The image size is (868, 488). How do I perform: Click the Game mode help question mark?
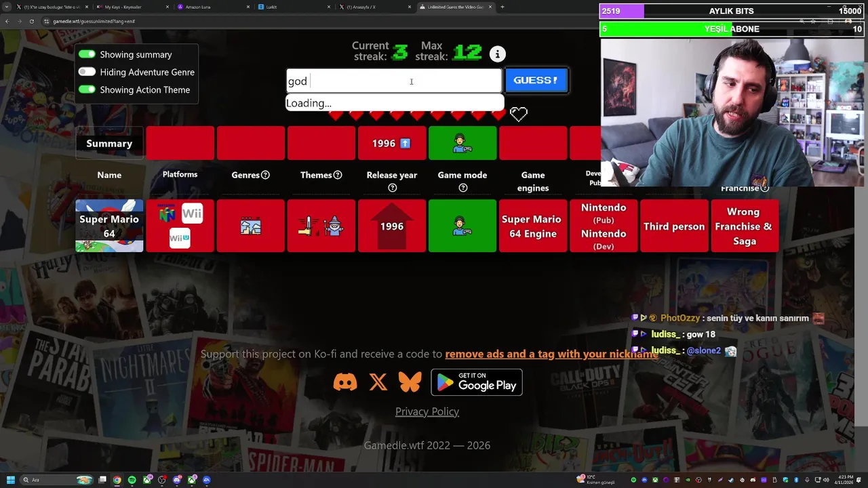[x=462, y=188]
